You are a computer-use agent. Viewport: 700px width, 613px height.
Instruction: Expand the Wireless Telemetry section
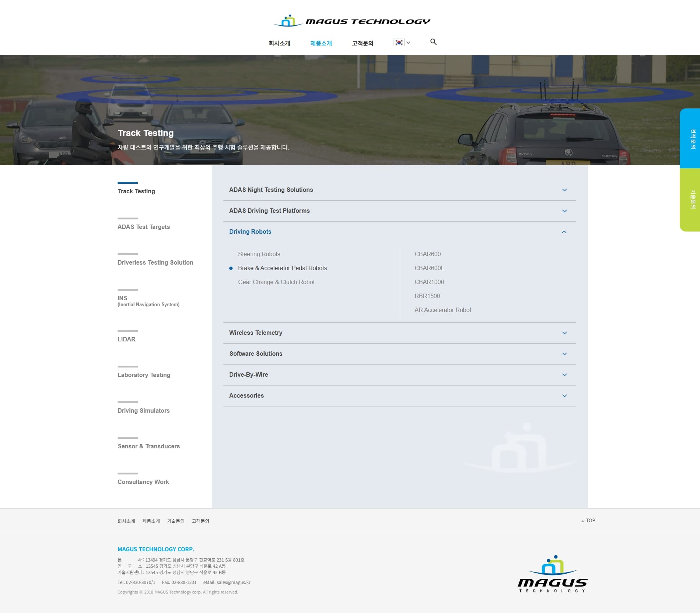coord(564,333)
